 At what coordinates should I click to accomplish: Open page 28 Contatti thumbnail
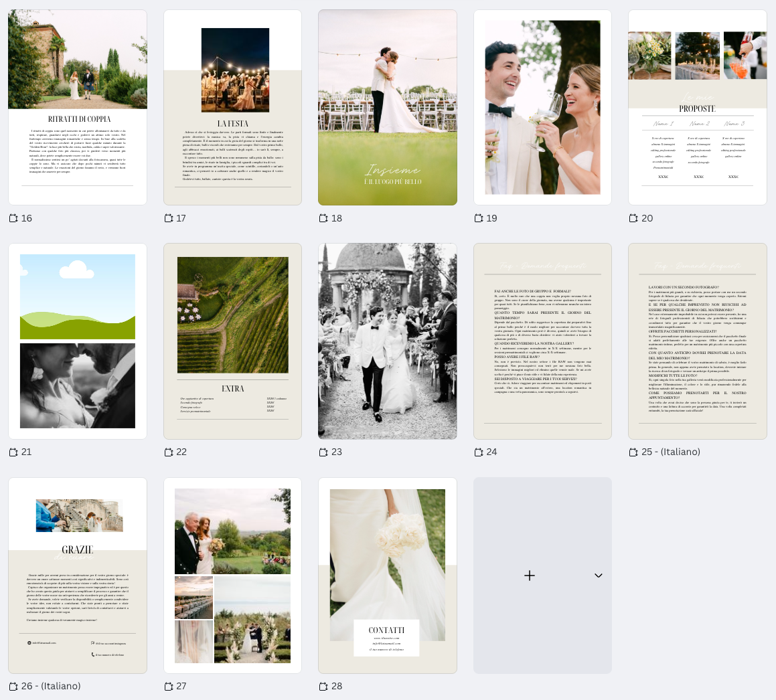click(x=388, y=576)
